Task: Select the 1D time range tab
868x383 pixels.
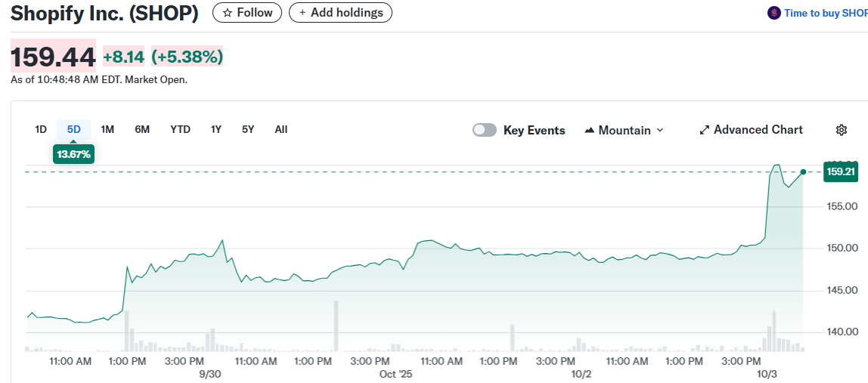Action: coord(41,129)
